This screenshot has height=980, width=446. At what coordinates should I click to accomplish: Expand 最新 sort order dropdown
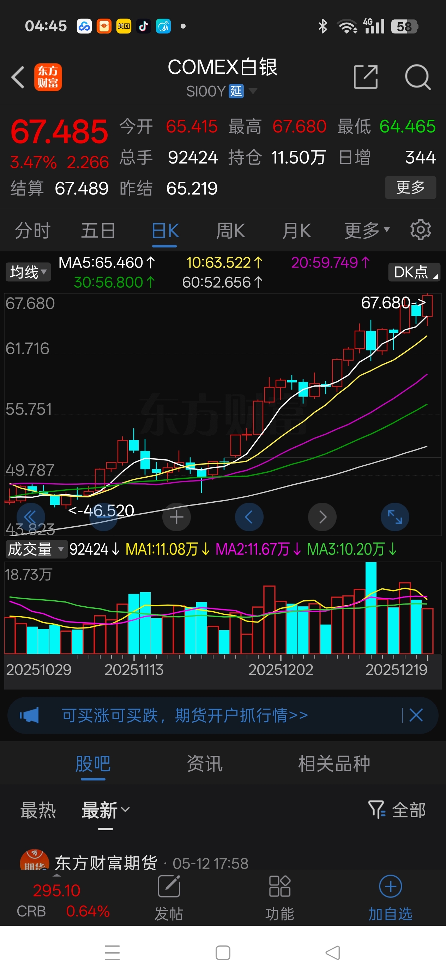[x=106, y=810]
